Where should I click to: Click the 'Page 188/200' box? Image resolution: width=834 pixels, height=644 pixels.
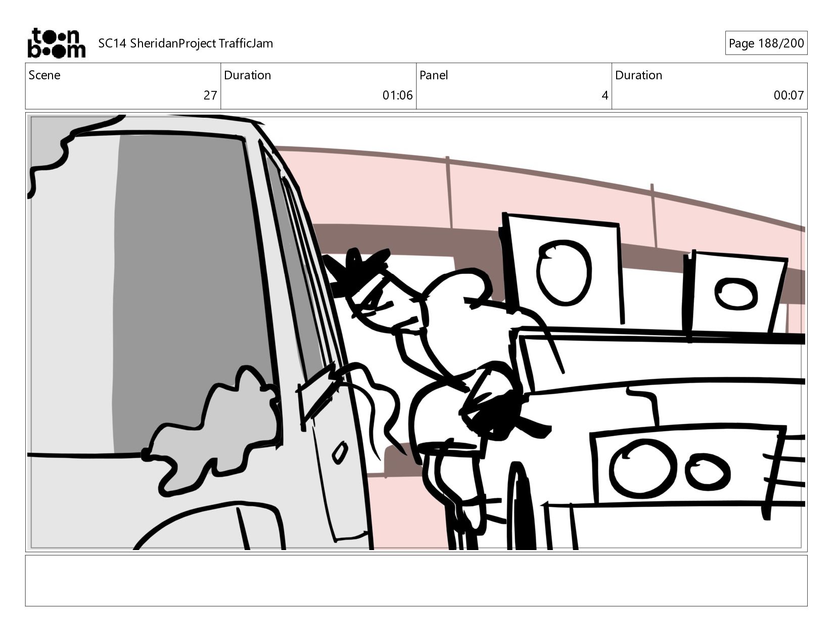click(766, 43)
